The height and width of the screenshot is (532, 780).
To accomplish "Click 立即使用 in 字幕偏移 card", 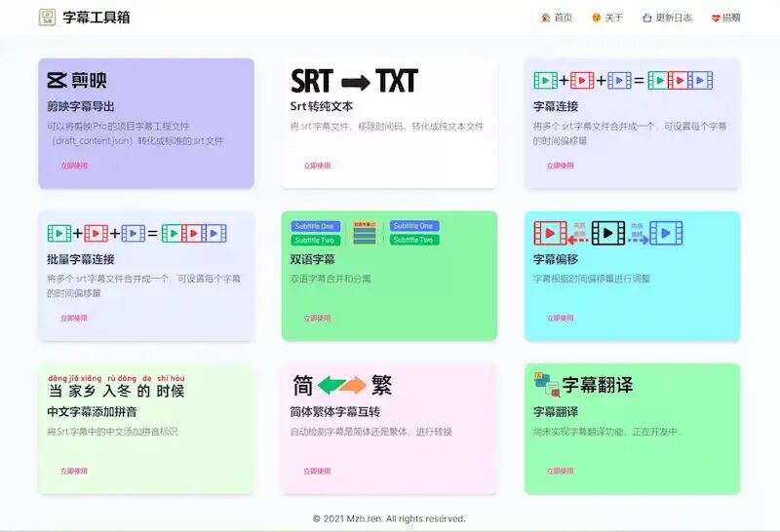I will point(560,318).
